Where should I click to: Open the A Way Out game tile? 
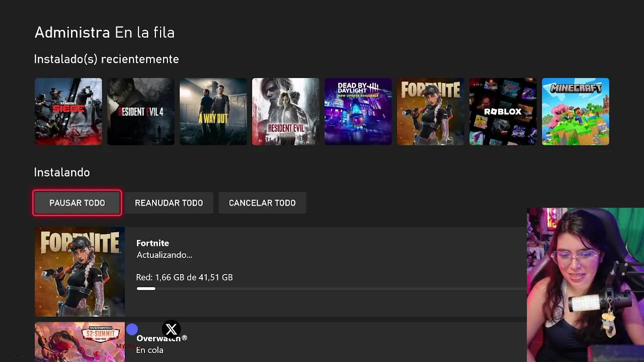pos(213,112)
